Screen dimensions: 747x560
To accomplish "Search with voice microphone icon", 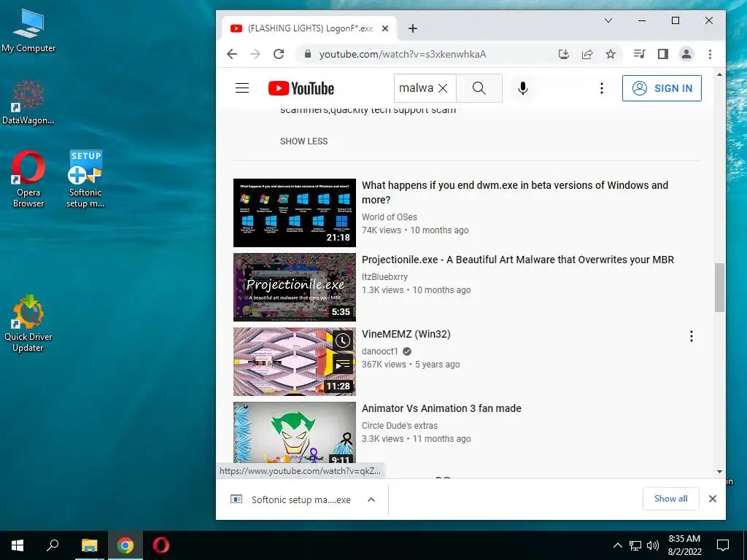I will [x=522, y=88].
